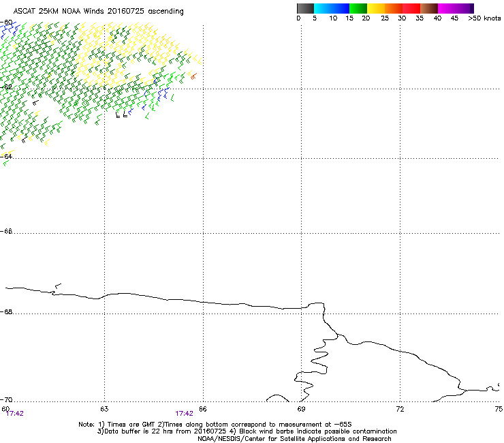Click the '66' longitude axis label

click(x=203, y=409)
